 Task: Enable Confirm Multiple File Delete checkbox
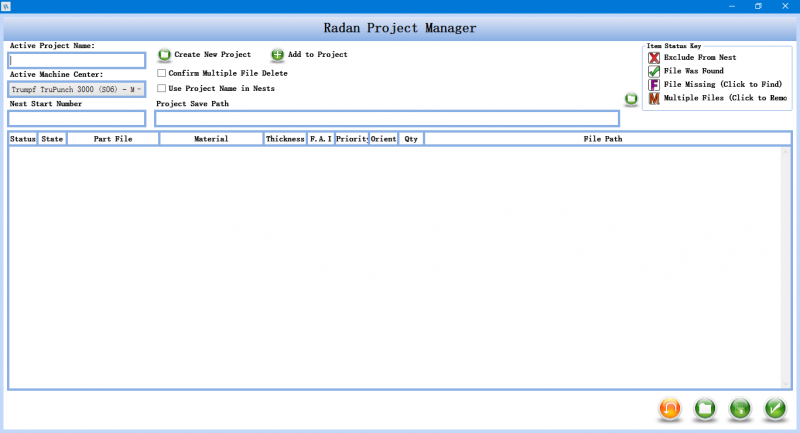click(162, 73)
